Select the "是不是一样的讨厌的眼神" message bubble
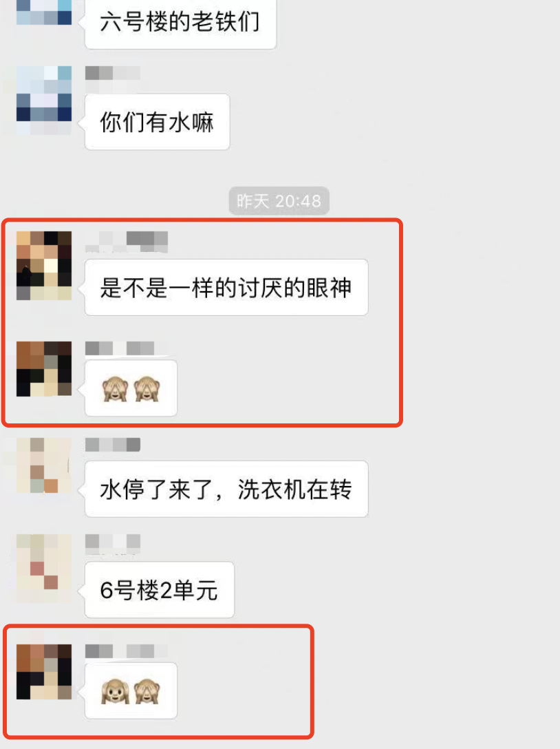This screenshot has height=749, width=560. (x=226, y=287)
